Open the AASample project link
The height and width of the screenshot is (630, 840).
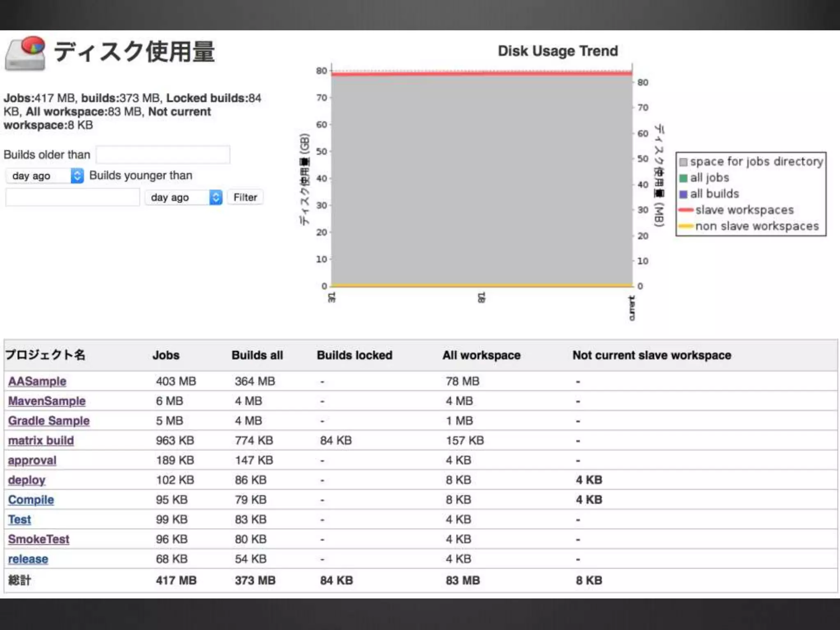[x=37, y=381]
